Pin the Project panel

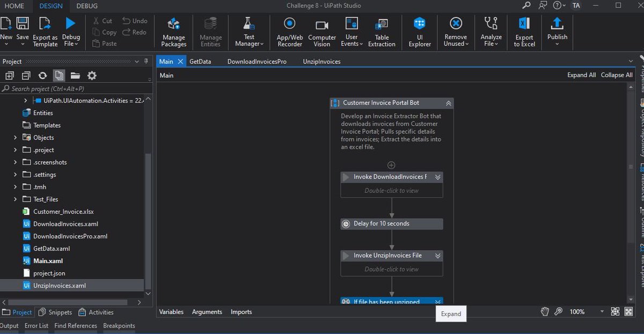click(x=146, y=62)
